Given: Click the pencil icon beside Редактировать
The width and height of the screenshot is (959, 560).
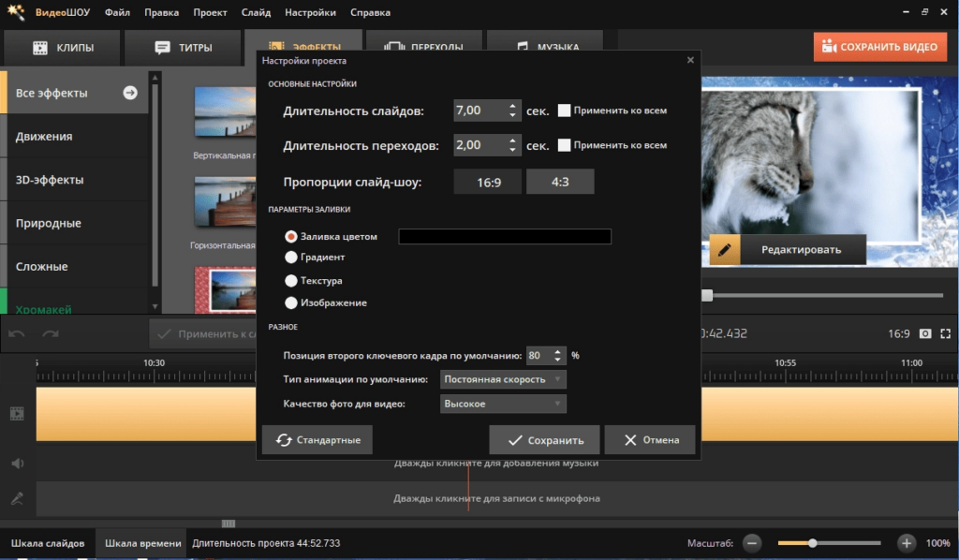Looking at the screenshot, I should [724, 249].
